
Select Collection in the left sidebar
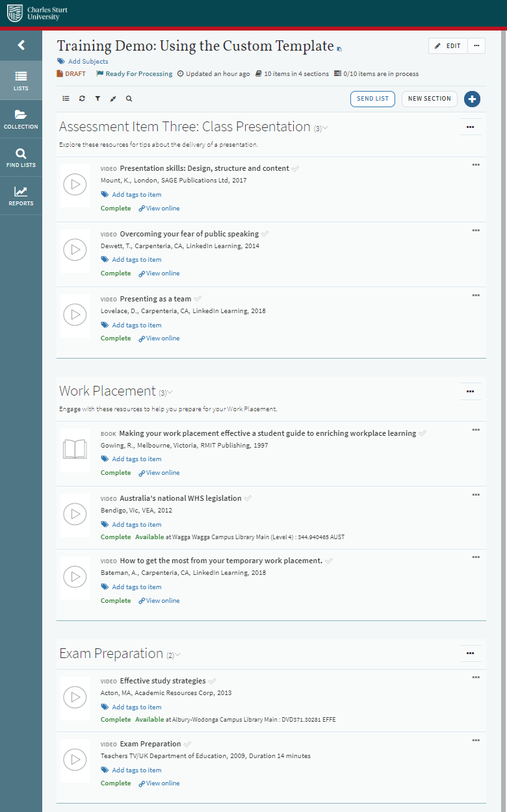pyautogui.click(x=21, y=117)
